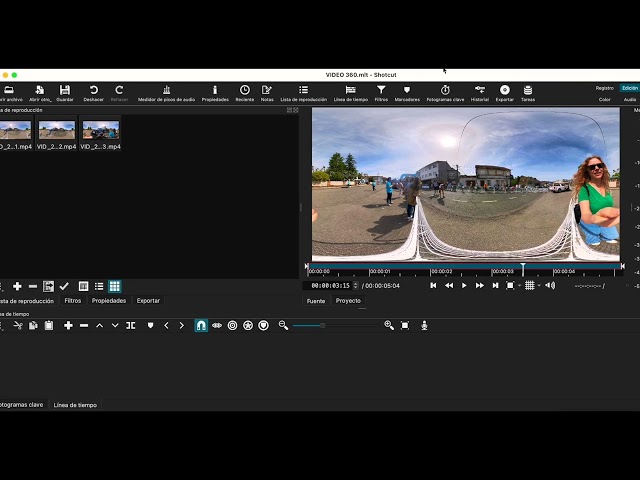This screenshot has height=480, width=640.
Task: Select the Fuente player tab
Action: click(316, 301)
